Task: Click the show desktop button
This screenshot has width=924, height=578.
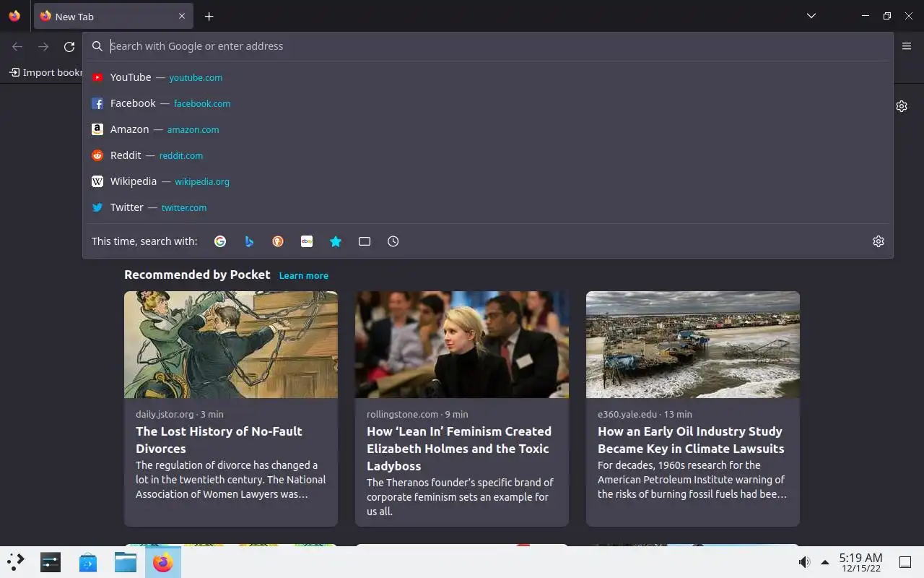Action: tap(905, 562)
